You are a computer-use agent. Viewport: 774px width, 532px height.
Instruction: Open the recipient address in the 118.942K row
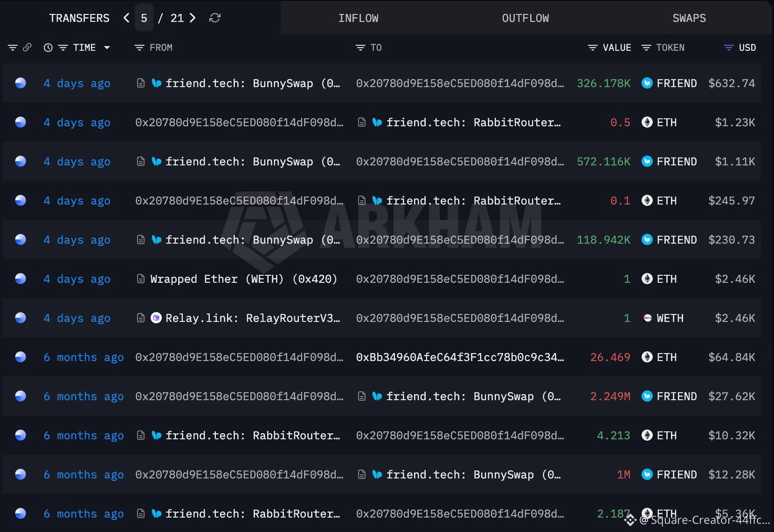tap(460, 239)
